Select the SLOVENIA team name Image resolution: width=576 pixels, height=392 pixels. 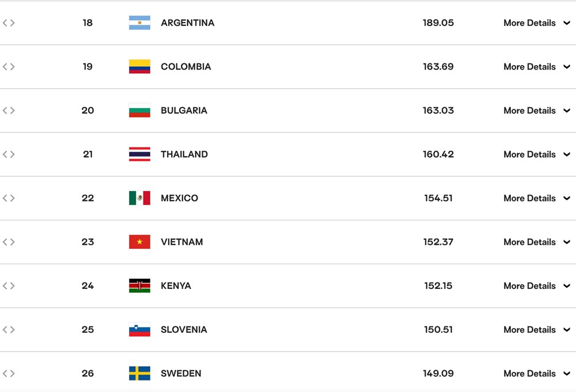coord(184,330)
